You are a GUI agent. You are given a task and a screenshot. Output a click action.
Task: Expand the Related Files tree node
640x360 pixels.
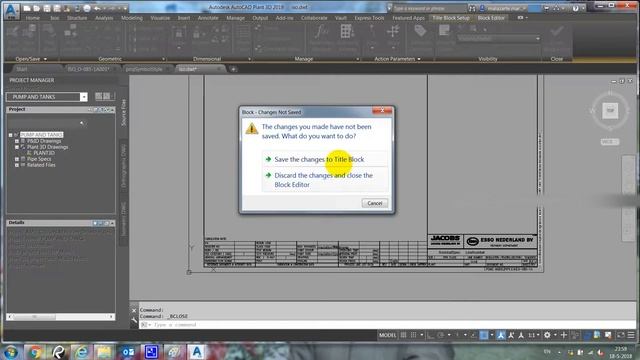[x=17, y=165]
